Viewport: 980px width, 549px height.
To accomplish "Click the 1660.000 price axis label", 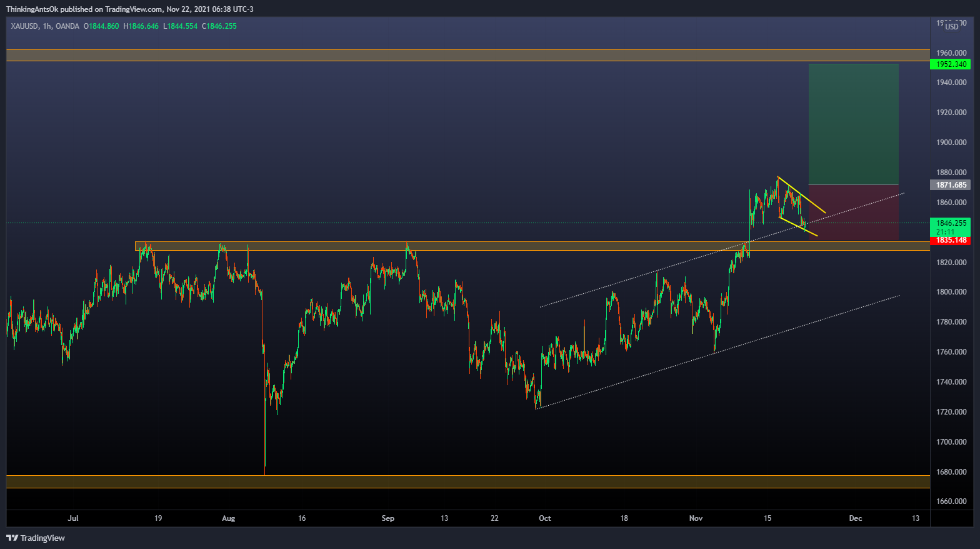I will (x=951, y=501).
